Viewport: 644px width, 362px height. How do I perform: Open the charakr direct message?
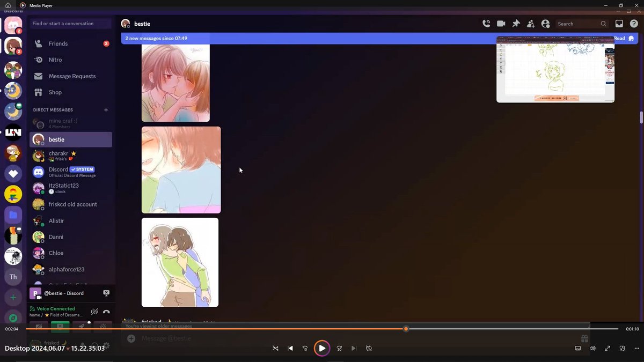point(71,156)
